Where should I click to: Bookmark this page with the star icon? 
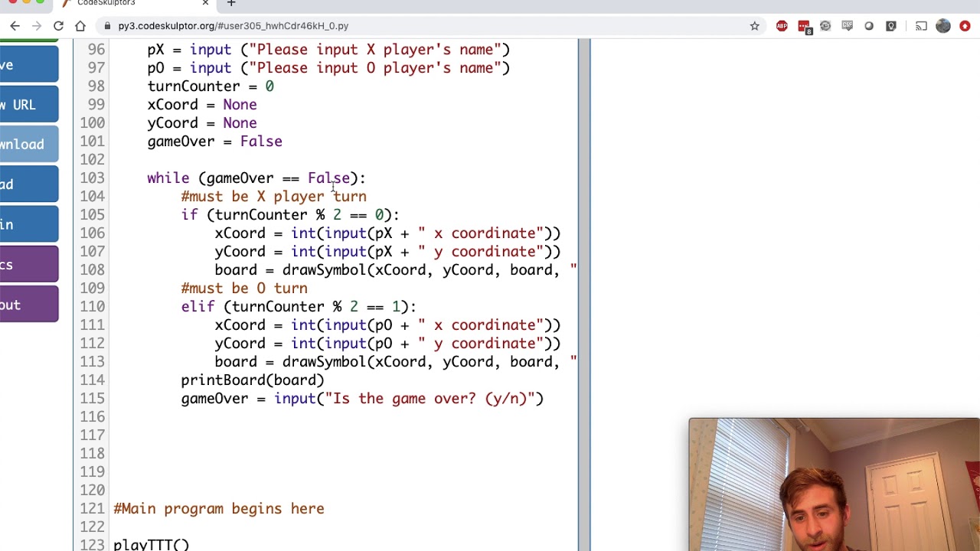754,26
